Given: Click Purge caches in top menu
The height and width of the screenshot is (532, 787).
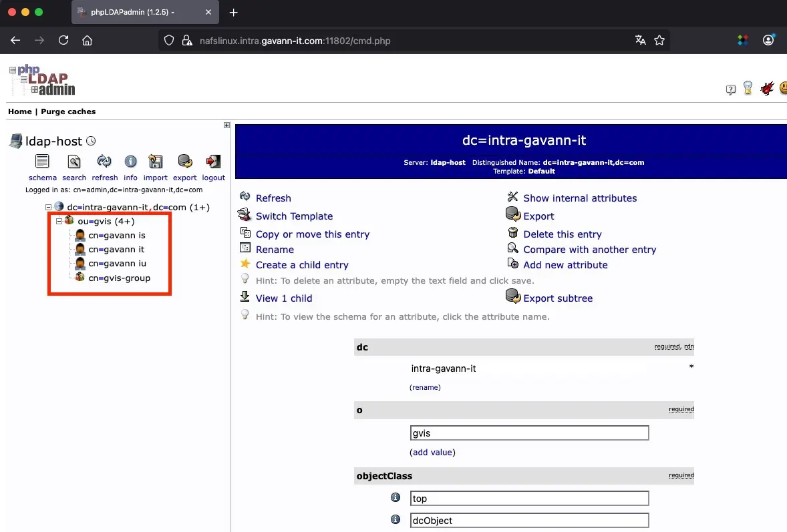Looking at the screenshot, I should pyautogui.click(x=68, y=111).
